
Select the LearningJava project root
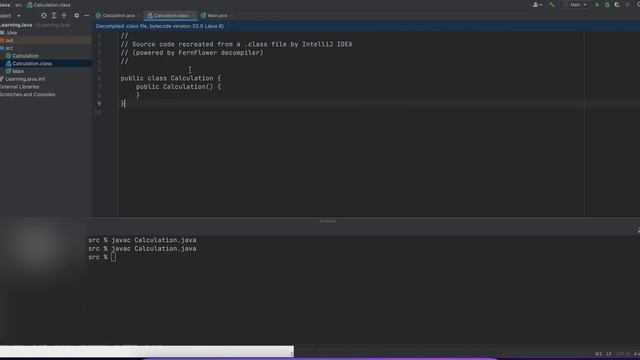pos(16,25)
